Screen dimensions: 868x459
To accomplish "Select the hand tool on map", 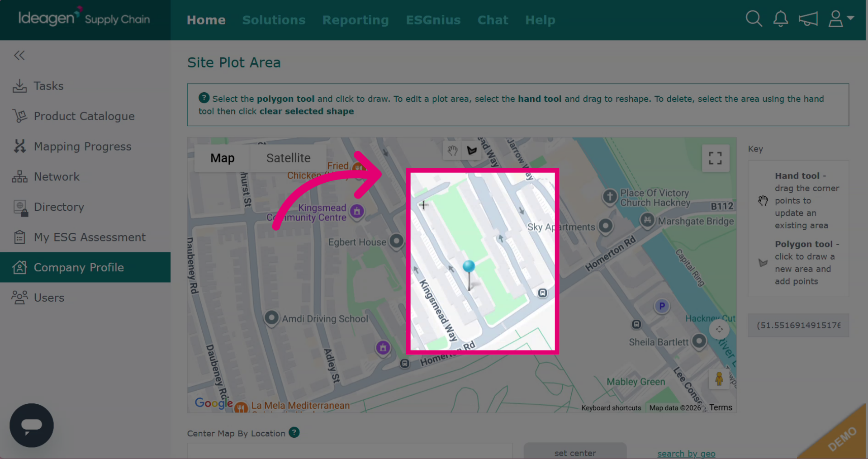I will pos(452,151).
